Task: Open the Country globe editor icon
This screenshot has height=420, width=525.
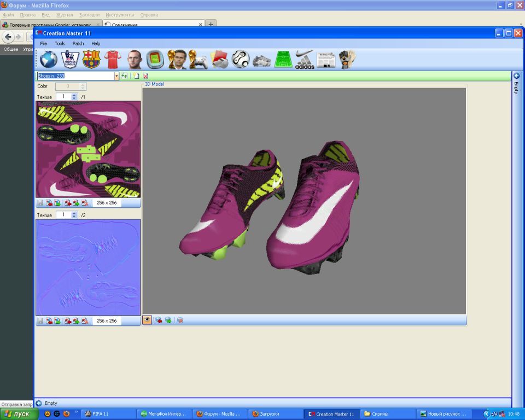Action: click(x=49, y=60)
